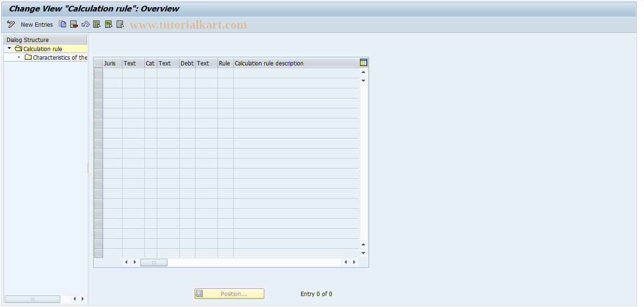Open Characteristics of the... folder node

click(56, 57)
